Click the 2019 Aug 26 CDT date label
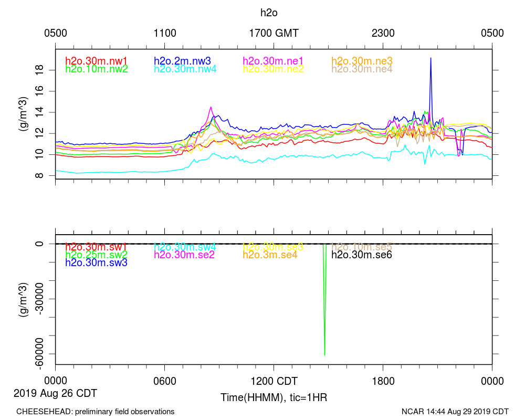The width and height of the screenshot is (525, 420). [55, 393]
